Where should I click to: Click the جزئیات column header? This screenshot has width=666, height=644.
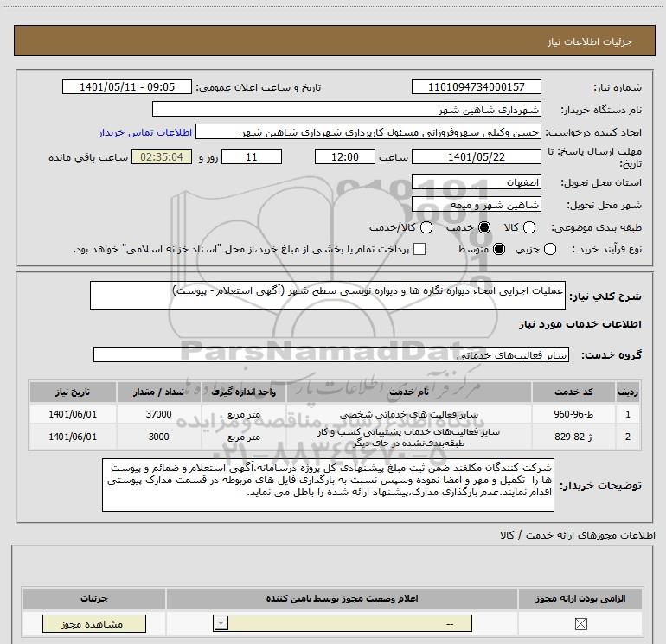pos(94,598)
